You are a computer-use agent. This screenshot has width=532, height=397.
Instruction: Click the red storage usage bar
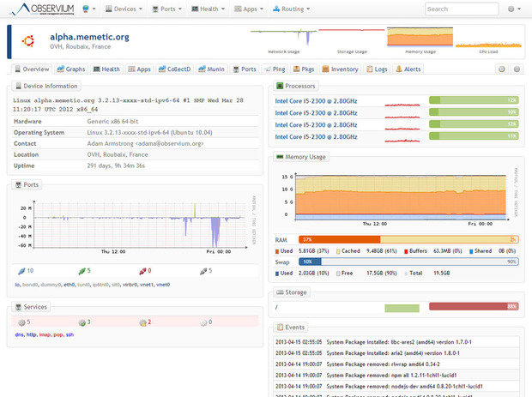[475, 306]
